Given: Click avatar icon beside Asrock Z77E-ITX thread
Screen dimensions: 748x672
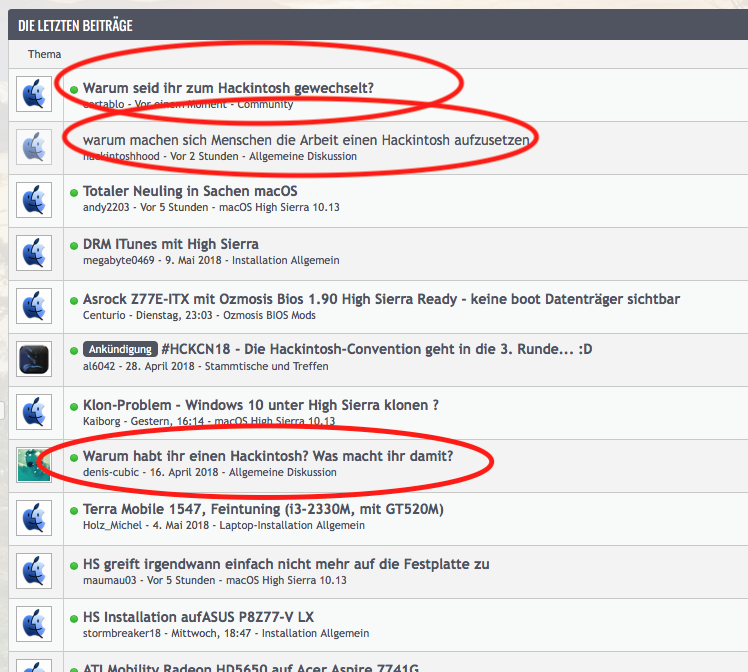Looking at the screenshot, I should click(x=34, y=306).
